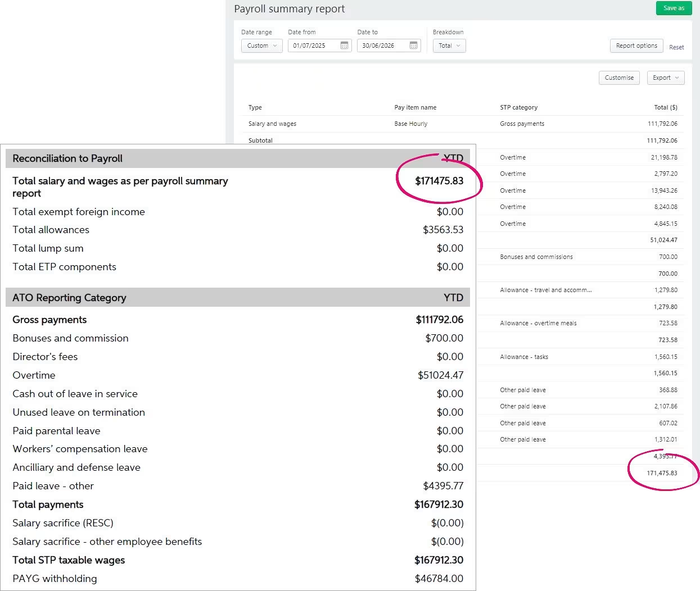The height and width of the screenshot is (591, 700).
Task: Open calendar picker for Date to
Action: pyautogui.click(x=413, y=46)
